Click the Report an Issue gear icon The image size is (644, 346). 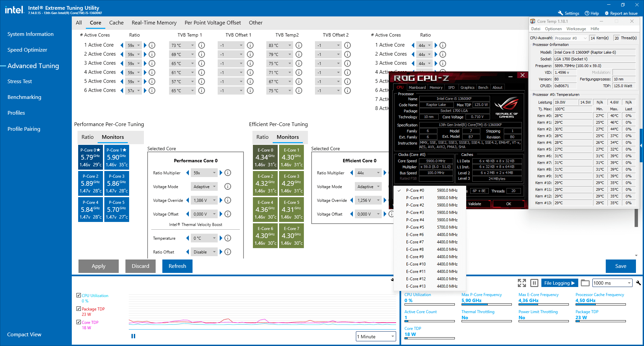point(606,13)
